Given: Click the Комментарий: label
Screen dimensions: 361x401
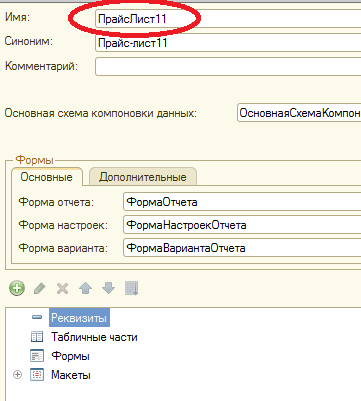Looking at the screenshot, I should click(x=41, y=66).
